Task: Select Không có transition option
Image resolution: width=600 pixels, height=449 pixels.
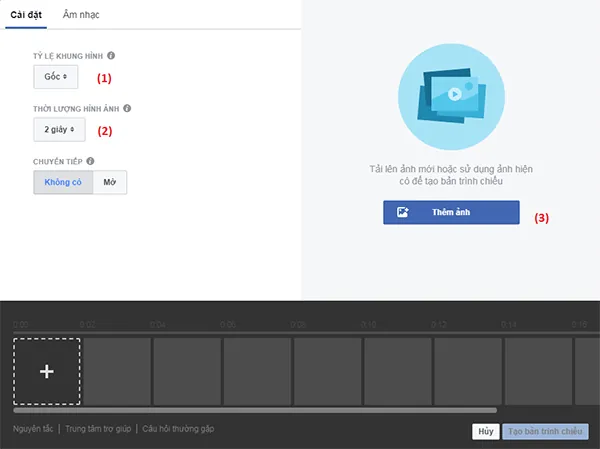Action: tap(63, 182)
